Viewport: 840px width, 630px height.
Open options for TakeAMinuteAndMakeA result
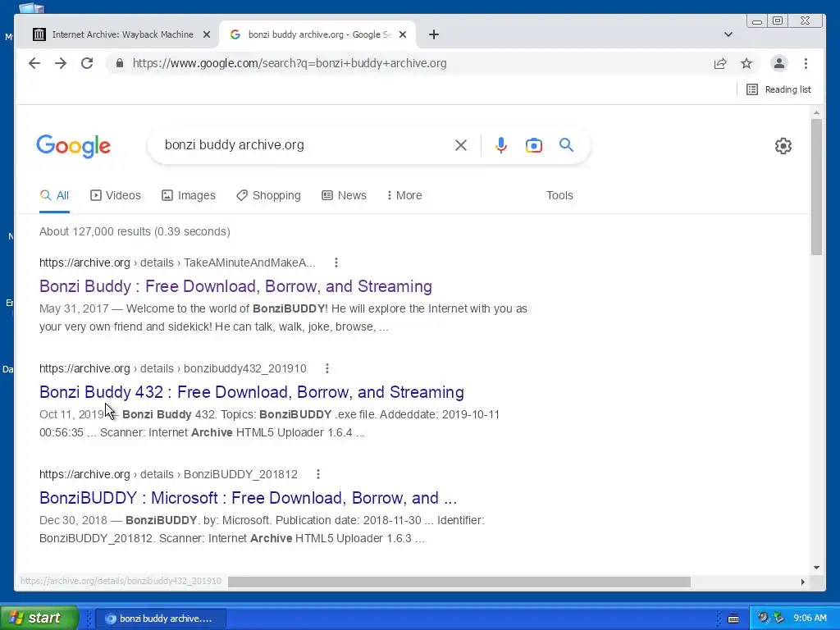[336, 262]
